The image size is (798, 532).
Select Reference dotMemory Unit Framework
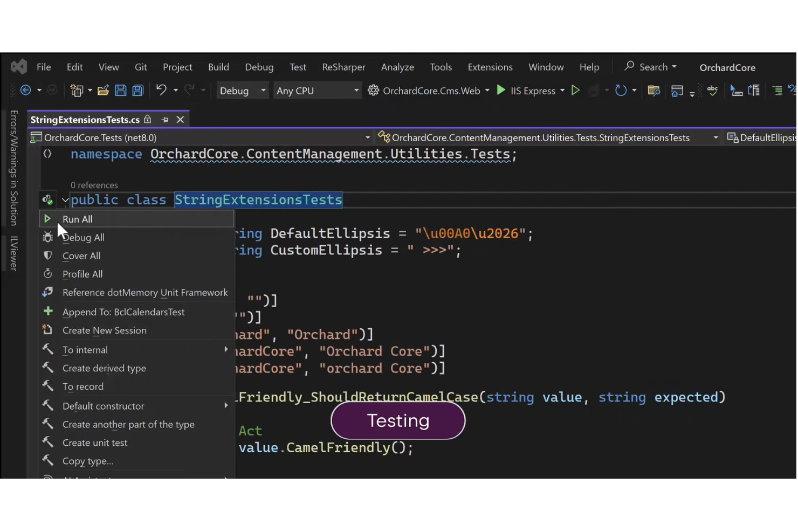pyautogui.click(x=136, y=292)
